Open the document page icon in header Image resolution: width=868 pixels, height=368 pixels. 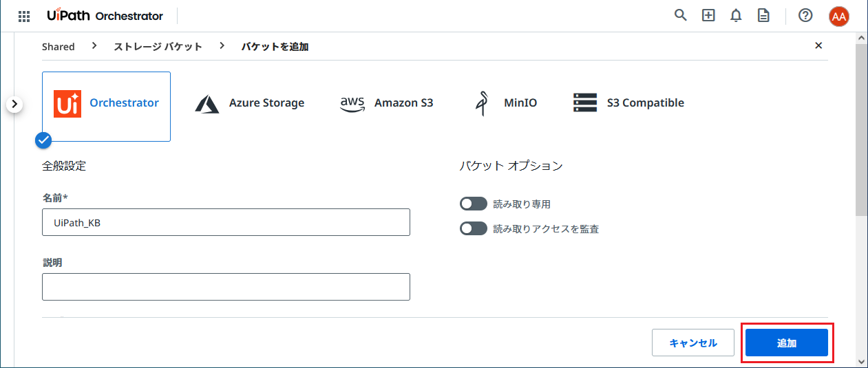[763, 15]
